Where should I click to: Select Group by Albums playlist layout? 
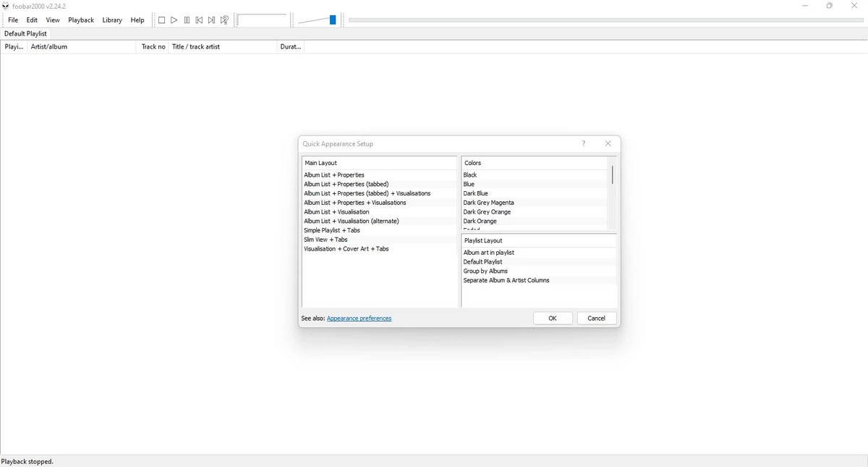tap(539, 271)
